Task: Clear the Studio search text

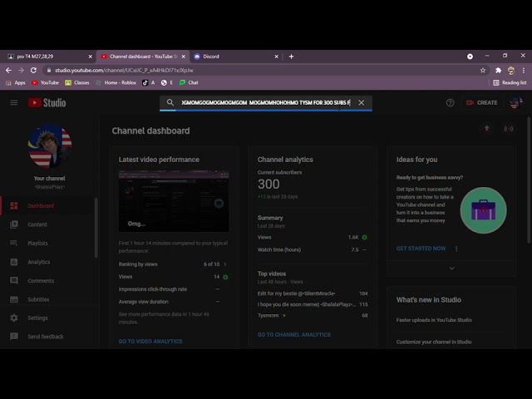Action: tap(362, 102)
